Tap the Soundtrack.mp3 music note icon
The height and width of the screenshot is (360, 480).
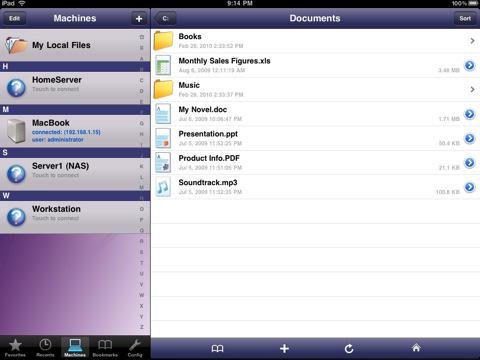click(x=163, y=187)
